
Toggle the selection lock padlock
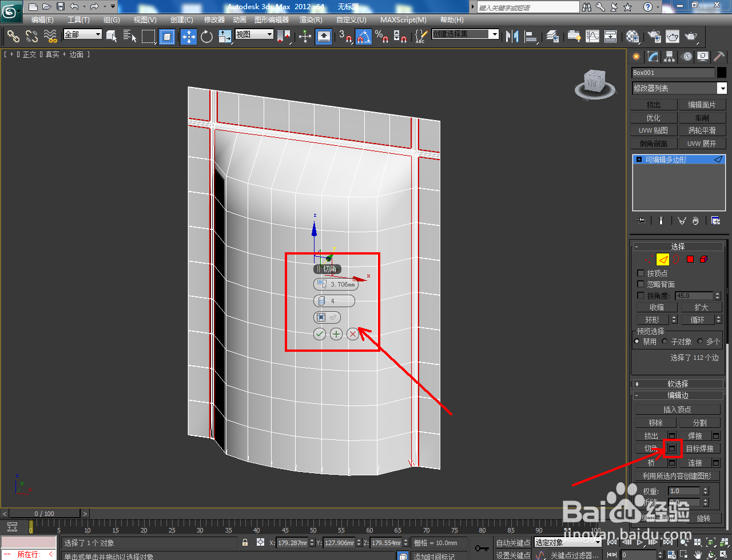[x=245, y=542]
